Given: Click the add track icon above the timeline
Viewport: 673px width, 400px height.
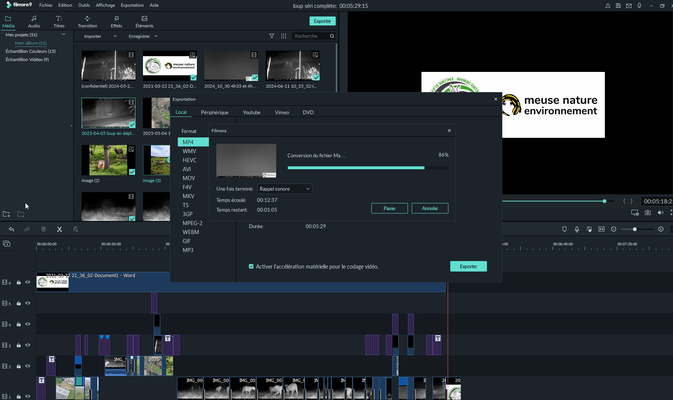Looking at the screenshot, I should tap(6, 244).
